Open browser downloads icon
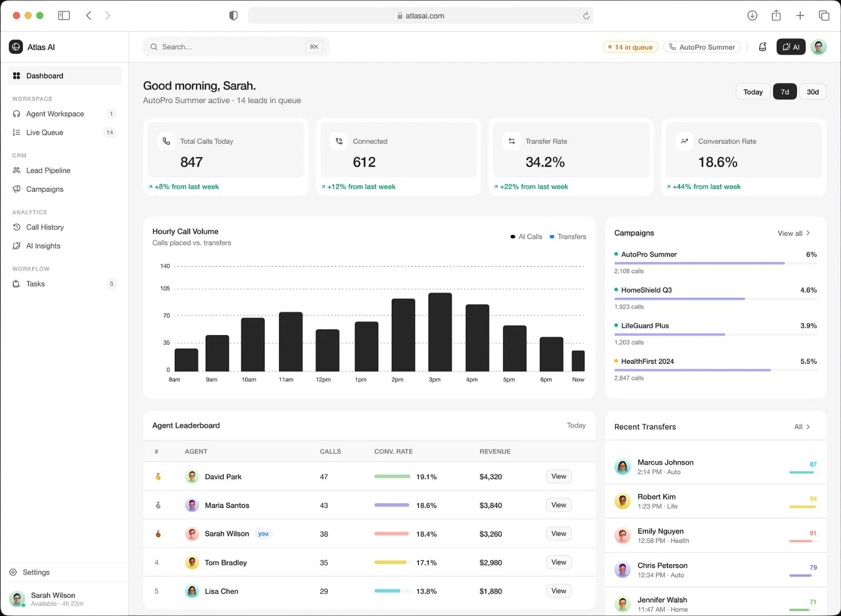The image size is (841, 616). 752,15
